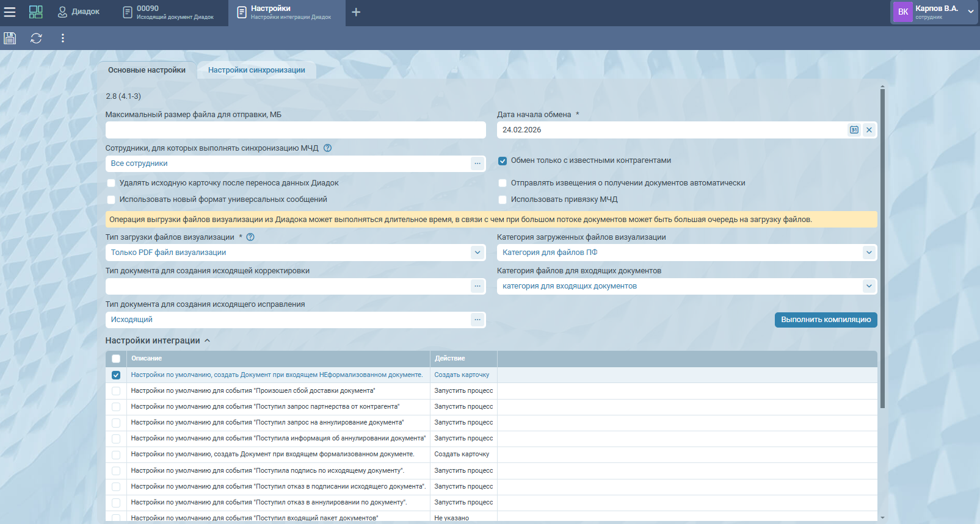Viewport: 980px width, 524px height.
Task: Open the hamburger main menu
Action: (10, 12)
